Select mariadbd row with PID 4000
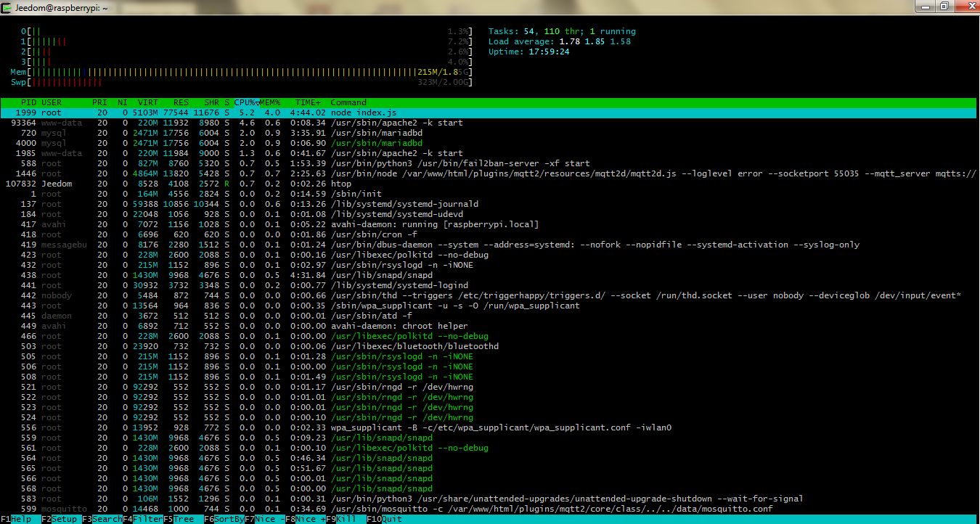980x524 pixels. click(489, 143)
